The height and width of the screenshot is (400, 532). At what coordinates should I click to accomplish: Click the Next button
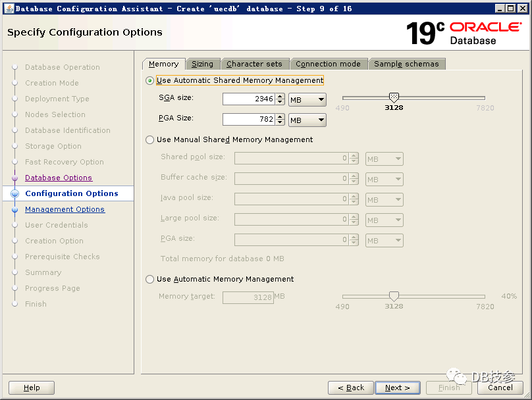tap(398, 387)
